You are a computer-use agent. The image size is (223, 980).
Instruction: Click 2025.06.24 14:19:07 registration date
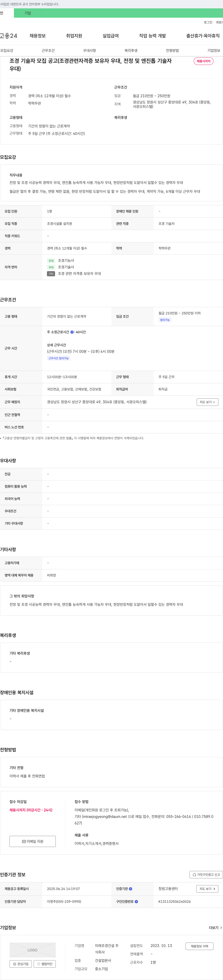63,889
